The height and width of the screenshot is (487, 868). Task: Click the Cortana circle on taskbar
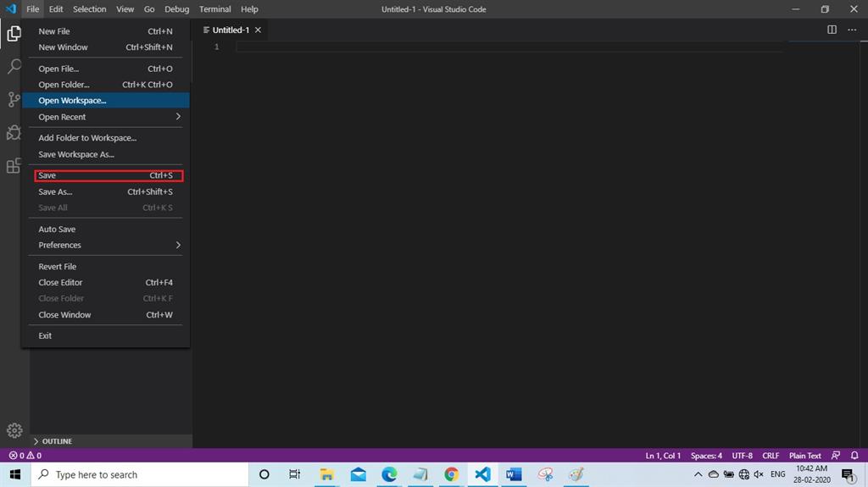pos(264,474)
